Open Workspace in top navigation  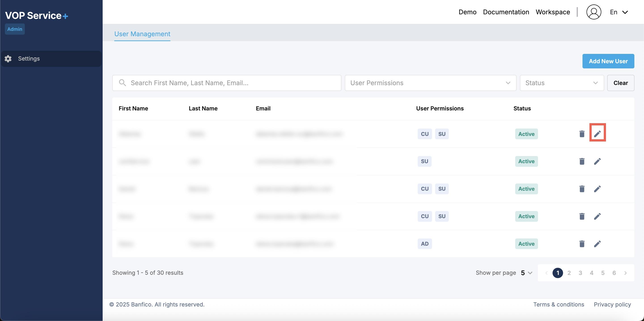(x=553, y=12)
